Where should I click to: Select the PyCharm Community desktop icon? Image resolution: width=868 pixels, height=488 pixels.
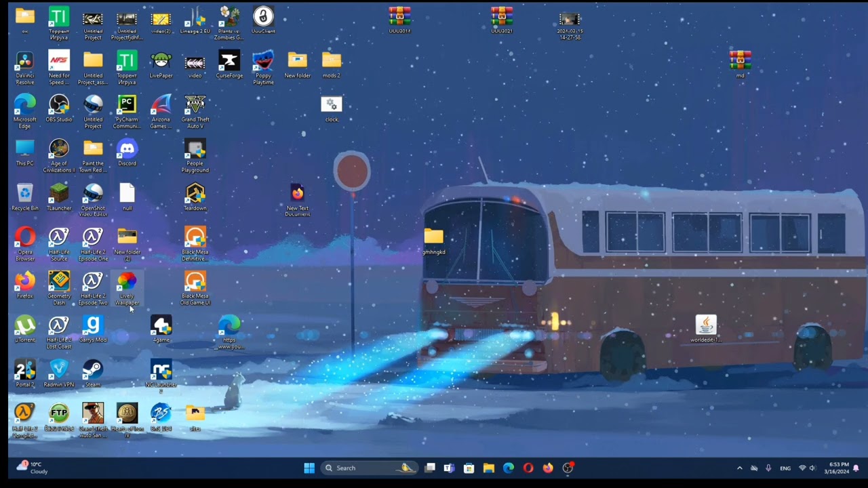[127, 112]
